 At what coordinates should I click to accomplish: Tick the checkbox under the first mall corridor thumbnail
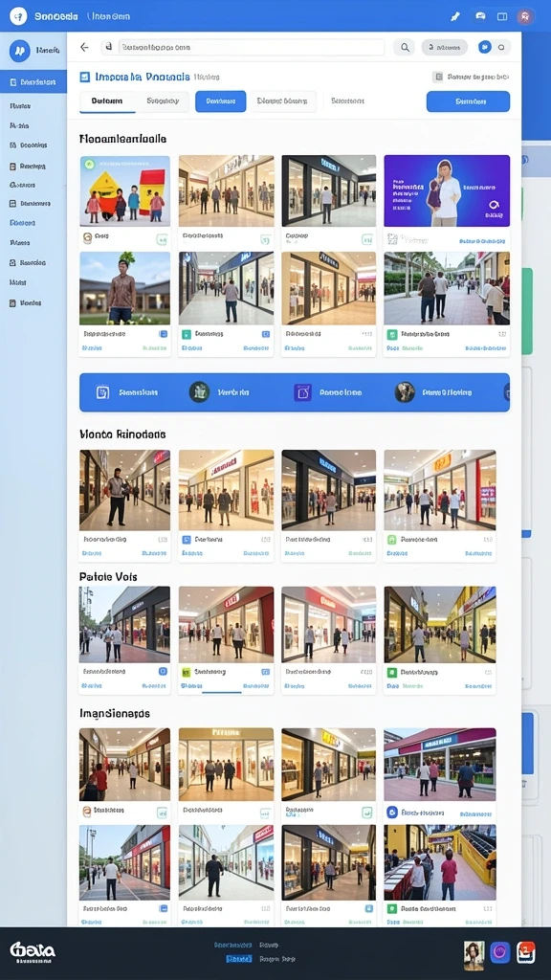[265, 238]
